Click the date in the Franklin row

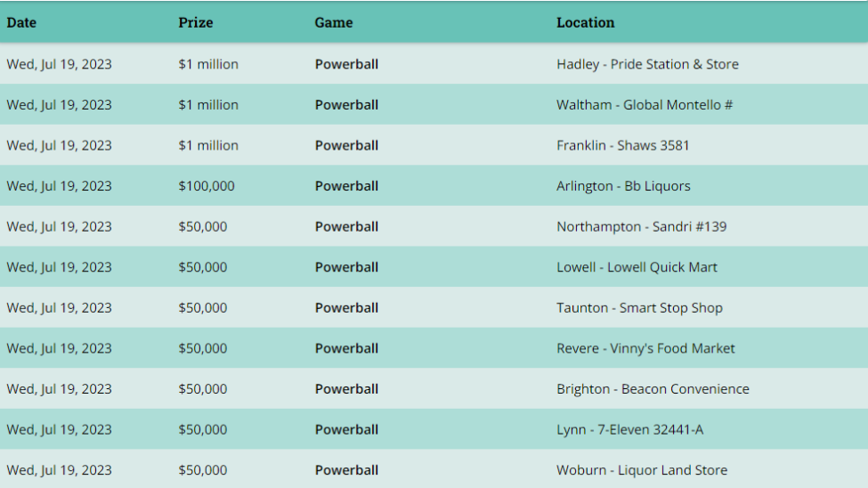click(x=60, y=146)
